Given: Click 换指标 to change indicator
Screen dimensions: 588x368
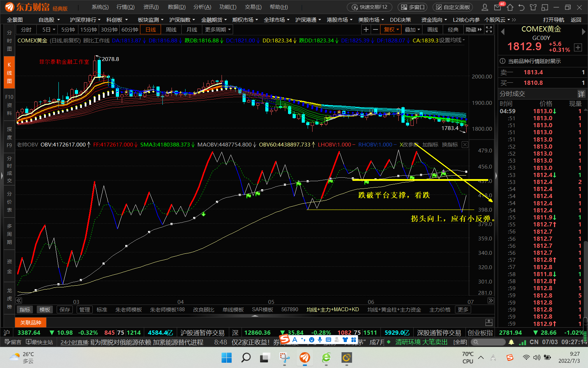Looking at the screenshot, I should tap(450, 145).
